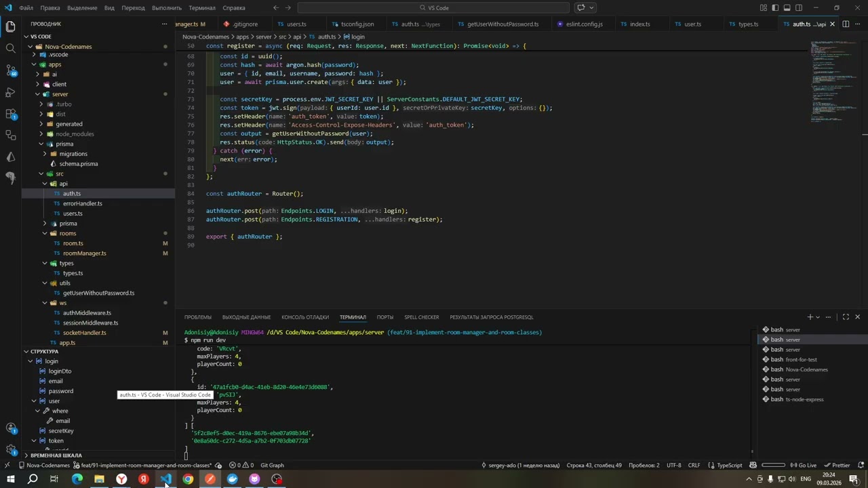Open the Copilot chat dropdown arrow

592,7
